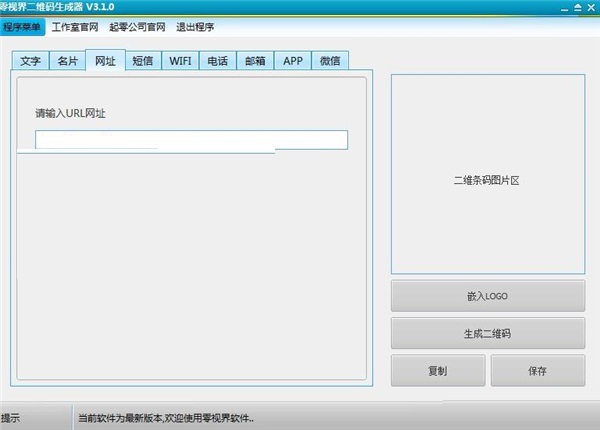Click the 复制 button
The height and width of the screenshot is (430, 600).
438,370
